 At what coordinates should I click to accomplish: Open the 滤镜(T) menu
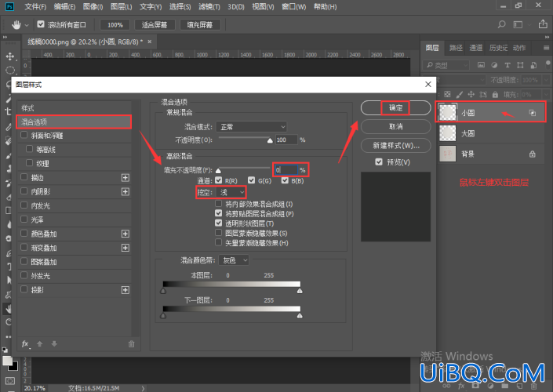[209, 7]
